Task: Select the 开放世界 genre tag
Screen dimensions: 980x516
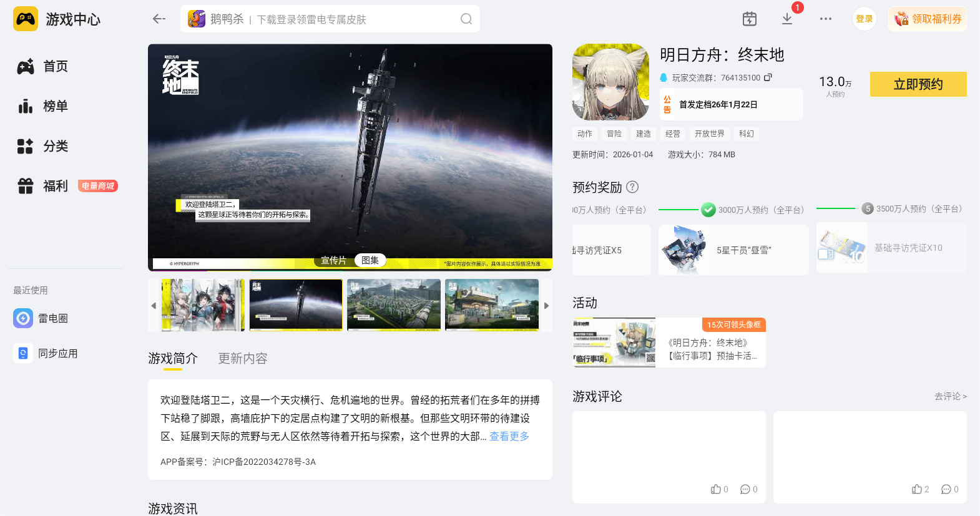Action: click(710, 134)
